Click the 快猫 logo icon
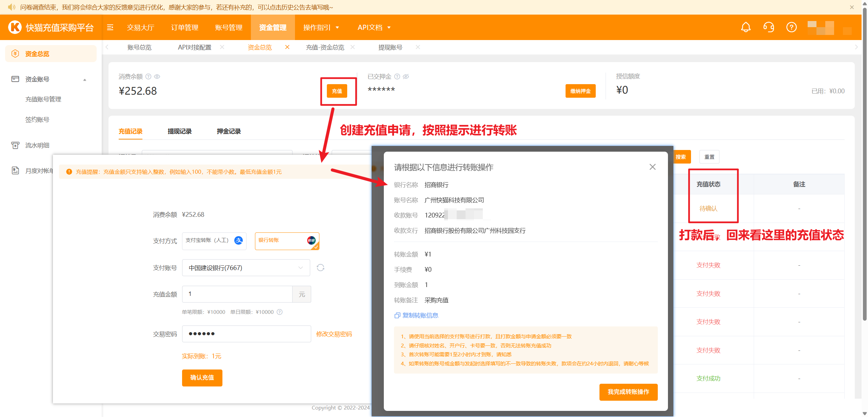Image resolution: width=868 pixels, height=417 pixels. [x=15, y=27]
